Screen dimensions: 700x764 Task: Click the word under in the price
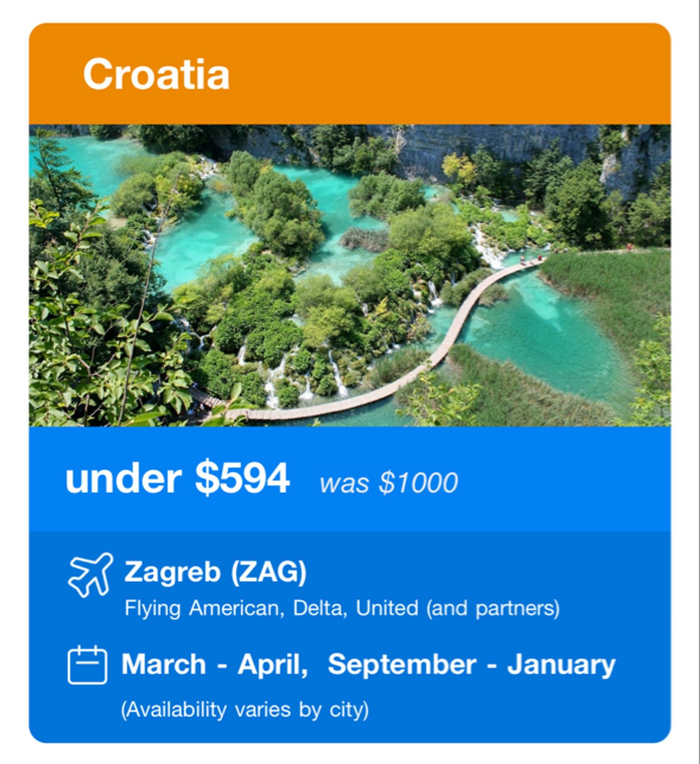124,479
